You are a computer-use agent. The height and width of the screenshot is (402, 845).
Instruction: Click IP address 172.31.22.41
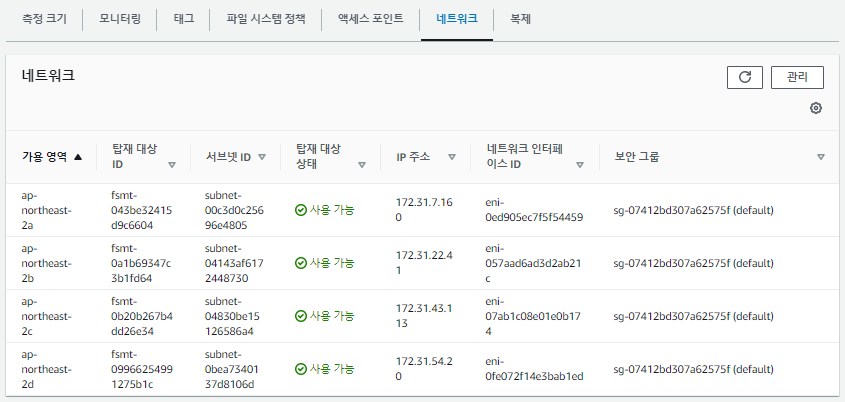tap(424, 263)
